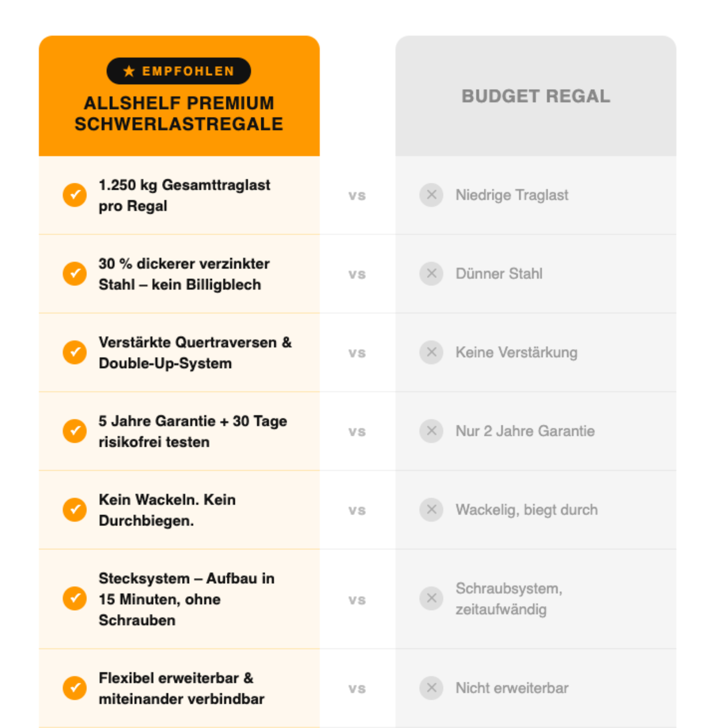
Task: Click the checkmark next to Stecksystem row
Action: pyautogui.click(x=75, y=599)
